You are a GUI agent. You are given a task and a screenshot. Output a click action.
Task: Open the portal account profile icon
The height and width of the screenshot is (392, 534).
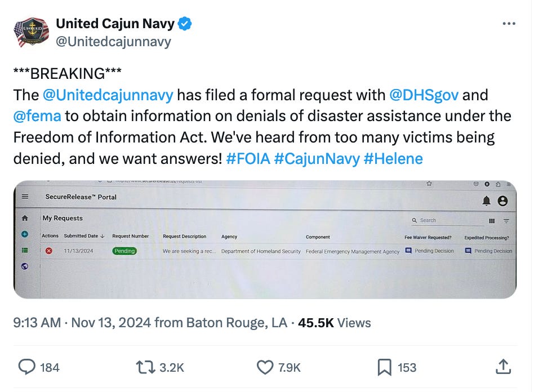click(502, 201)
